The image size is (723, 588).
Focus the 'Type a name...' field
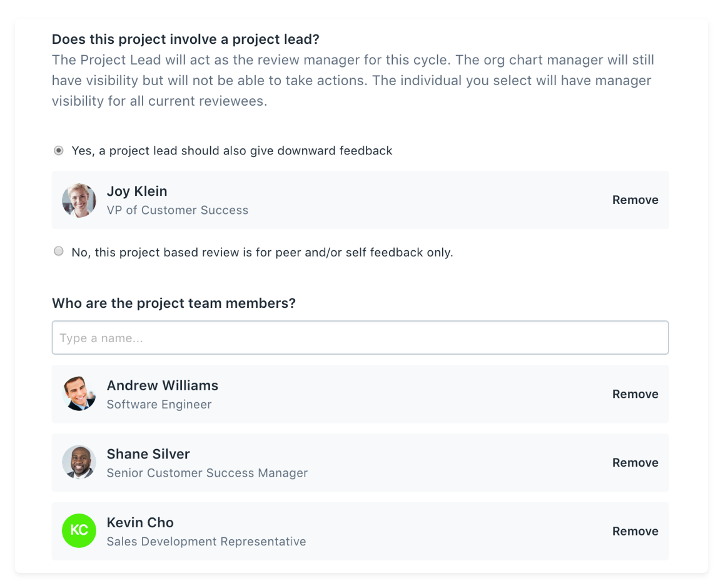(360, 338)
